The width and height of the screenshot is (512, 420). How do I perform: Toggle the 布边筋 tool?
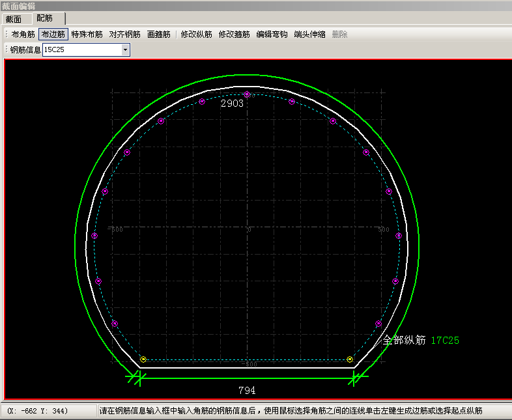[53, 35]
